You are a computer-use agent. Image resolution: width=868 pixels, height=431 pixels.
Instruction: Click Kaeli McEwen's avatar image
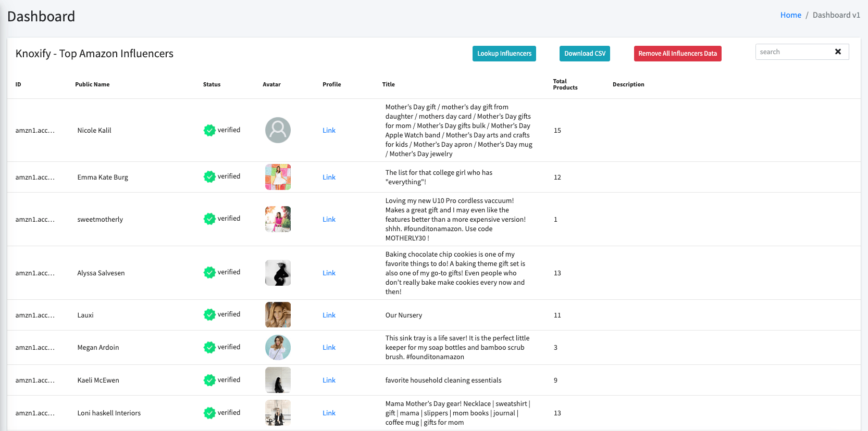(x=278, y=380)
